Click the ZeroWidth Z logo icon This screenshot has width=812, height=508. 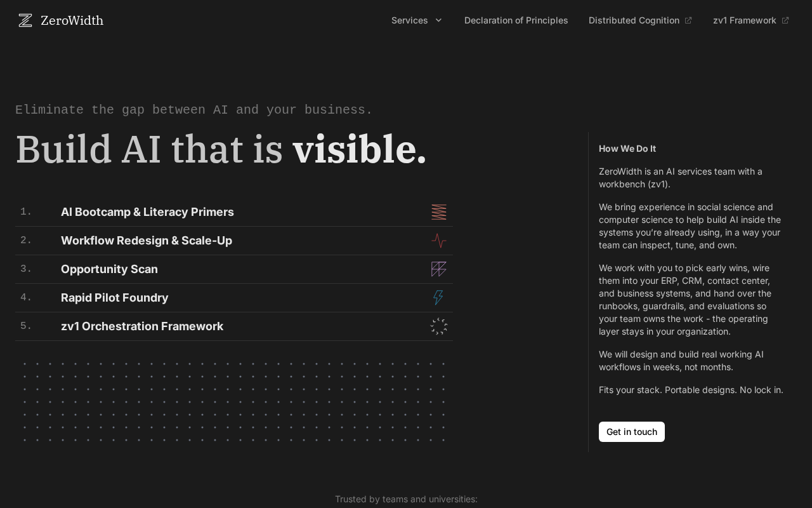click(x=25, y=20)
